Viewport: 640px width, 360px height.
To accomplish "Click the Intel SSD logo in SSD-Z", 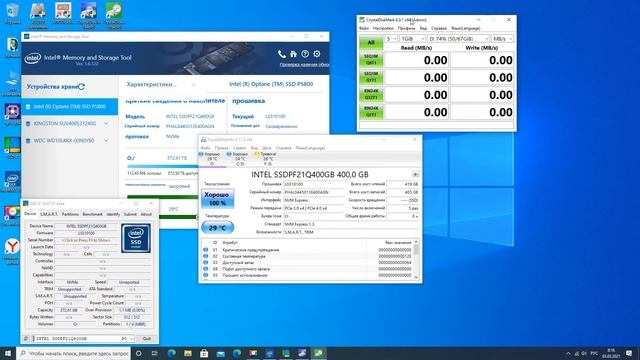I will [x=136, y=238].
